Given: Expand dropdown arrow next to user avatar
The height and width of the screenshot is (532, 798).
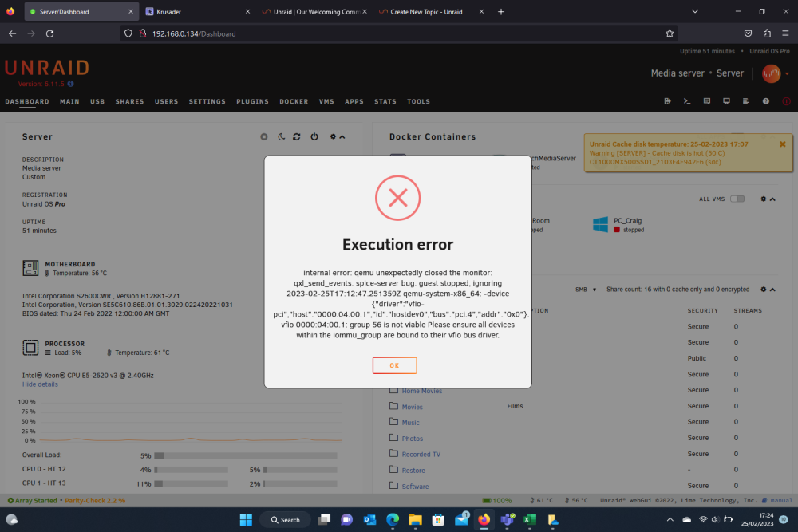Looking at the screenshot, I should pos(788,73).
